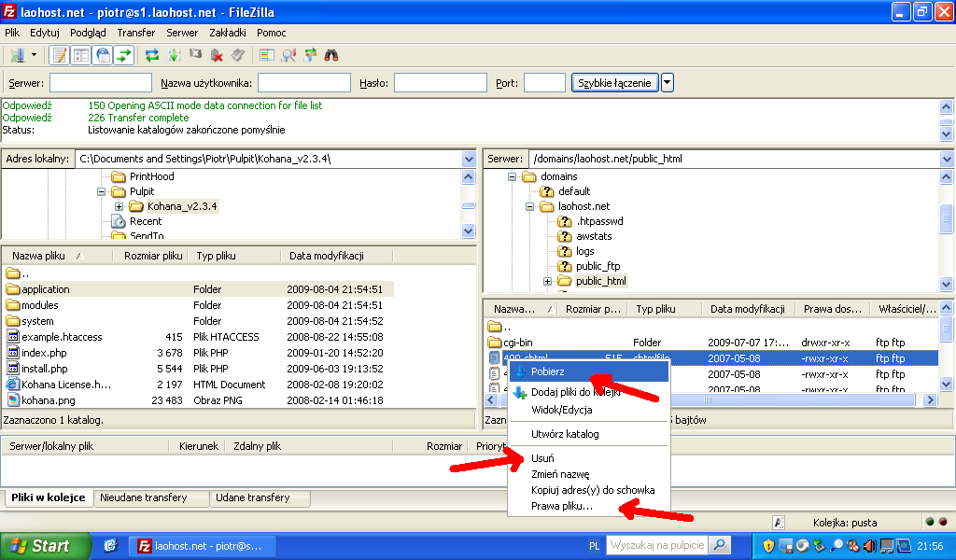Screen dimensions: 956x560
Task: Open the quick connect history dropdown
Action: [x=668, y=82]
